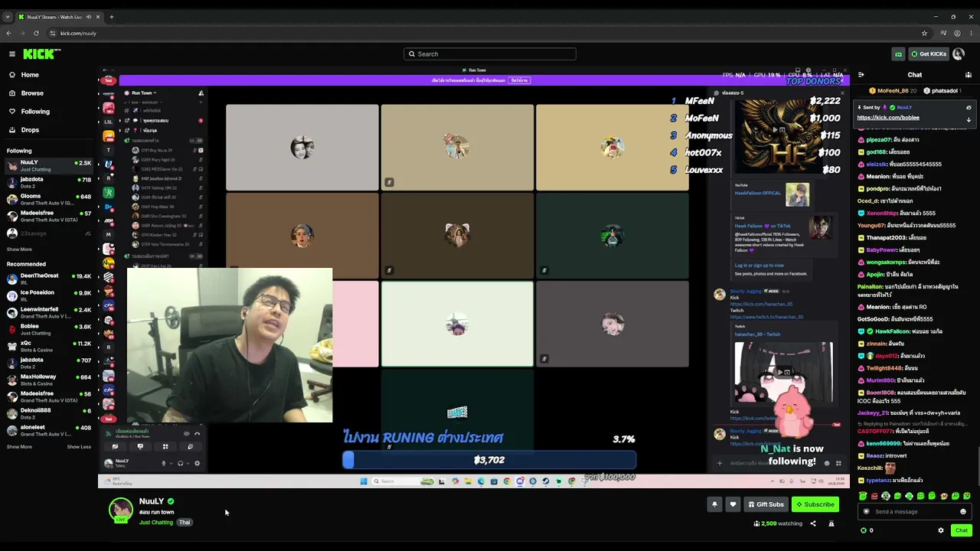Focus the Kick search box
Image resolution: width=980 pixels, height=551 pixels.
pos(490,54)
